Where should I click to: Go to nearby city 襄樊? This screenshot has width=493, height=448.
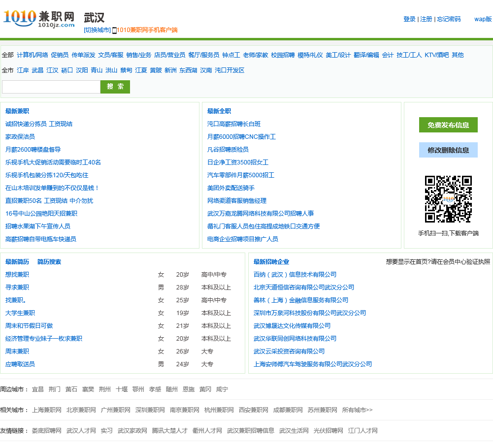click(88, 389)
